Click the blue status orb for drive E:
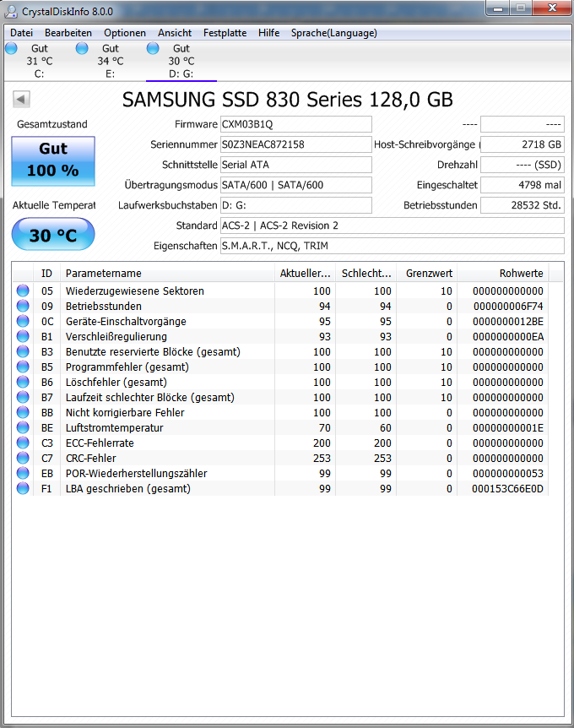The image size is (574, 728). click(82, 48)
